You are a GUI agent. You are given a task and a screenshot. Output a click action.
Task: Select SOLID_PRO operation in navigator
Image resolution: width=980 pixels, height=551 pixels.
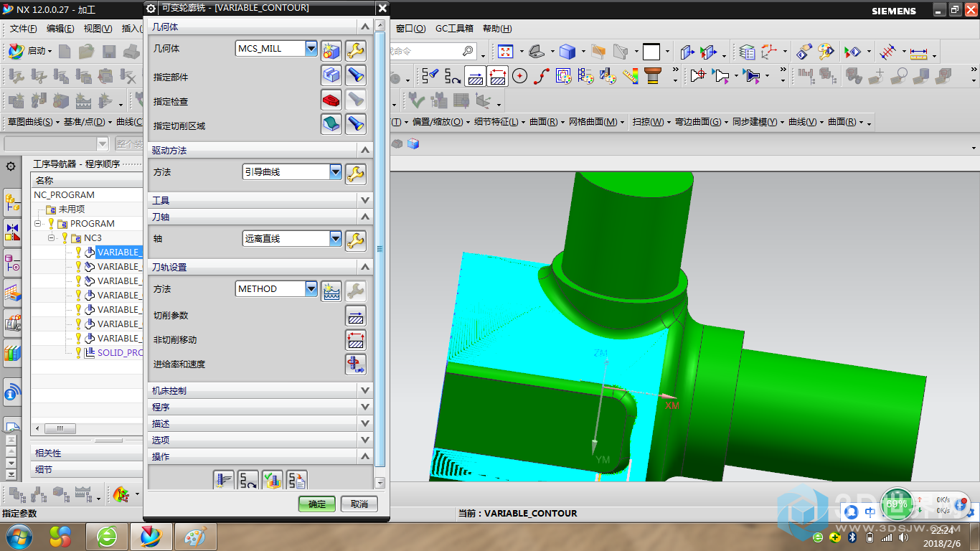pyautogui.click(x=121, y=353)
